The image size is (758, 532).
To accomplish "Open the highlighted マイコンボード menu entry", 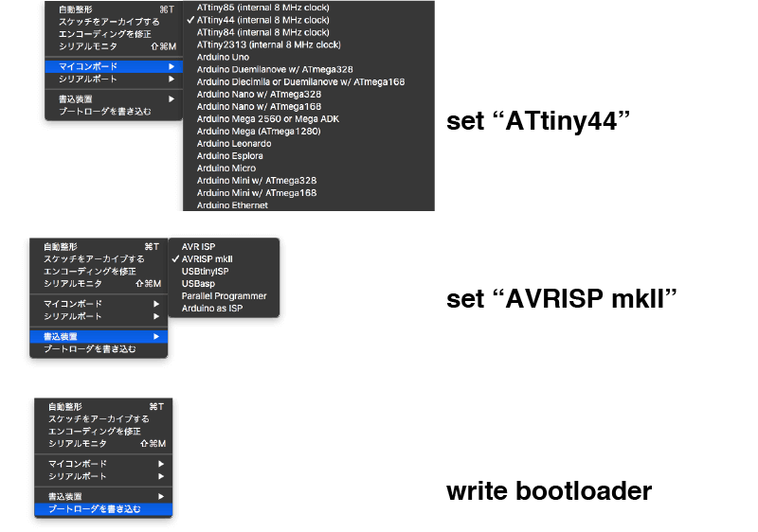I will pos(114,66).
